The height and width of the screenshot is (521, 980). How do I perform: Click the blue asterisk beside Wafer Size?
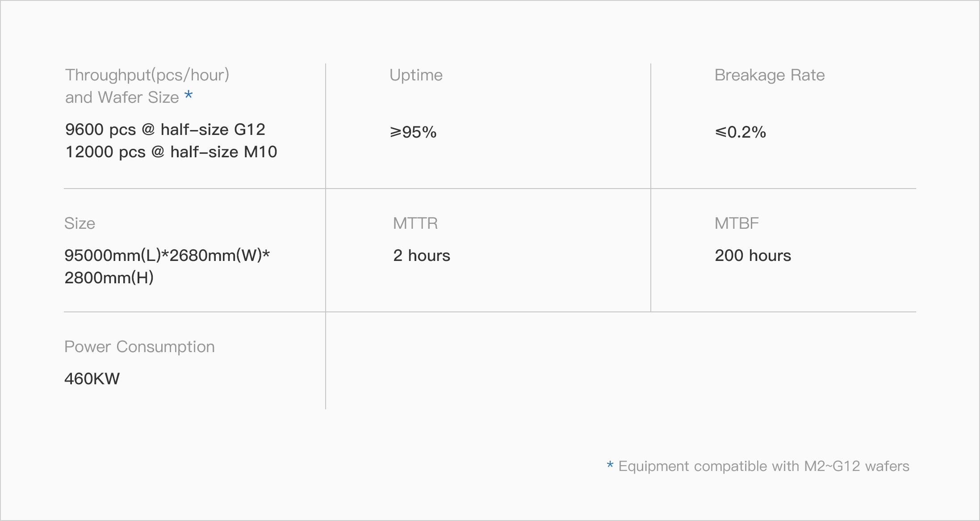tap(188, 95)
